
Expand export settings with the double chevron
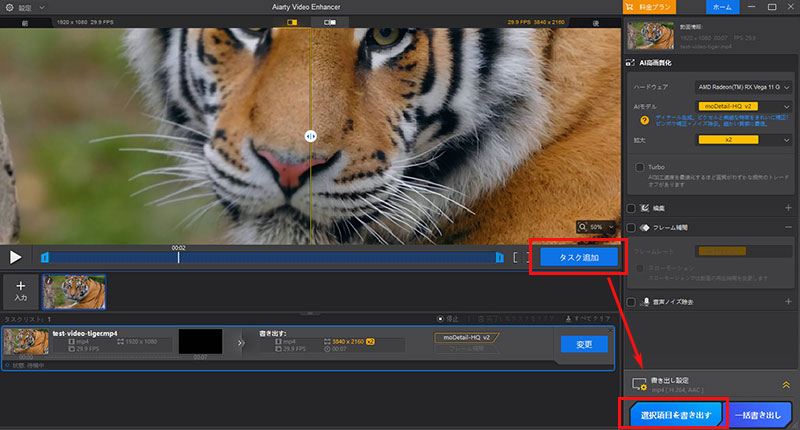click(786, 385)
